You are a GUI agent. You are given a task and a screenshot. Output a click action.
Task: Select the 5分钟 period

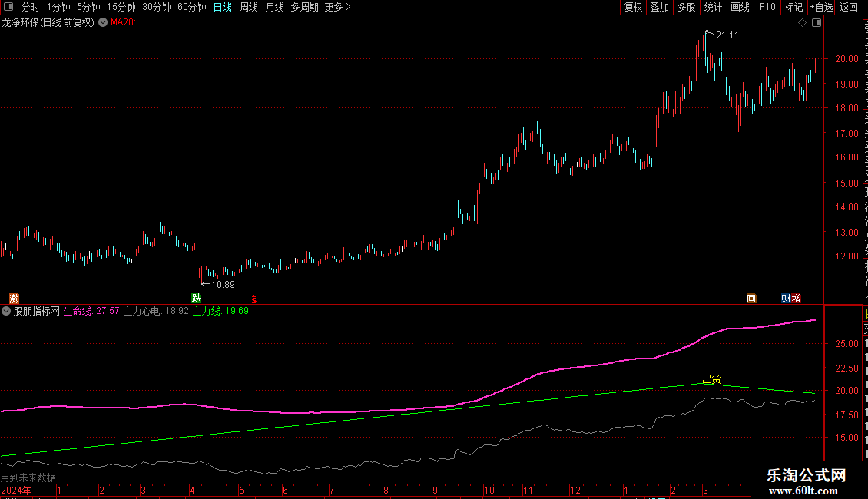pyautogui.click(x=88, y=7)
